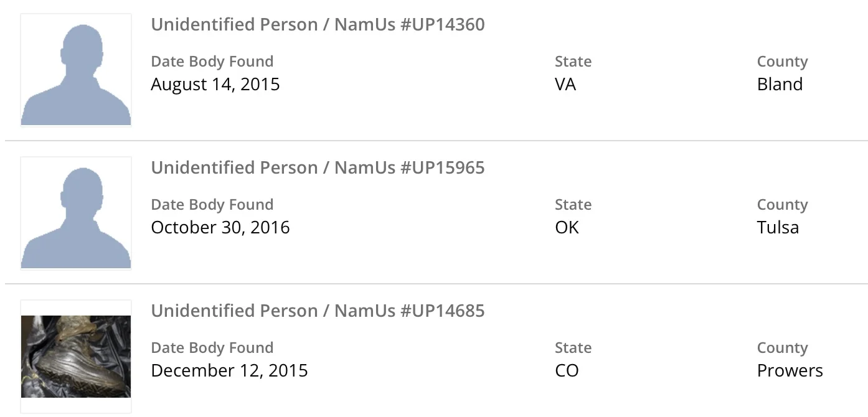The height and width of the screenshot is (417, 868).
Task: Click State label in the Tulsa record
Action: pyautogui.click(x=573, y=205)
